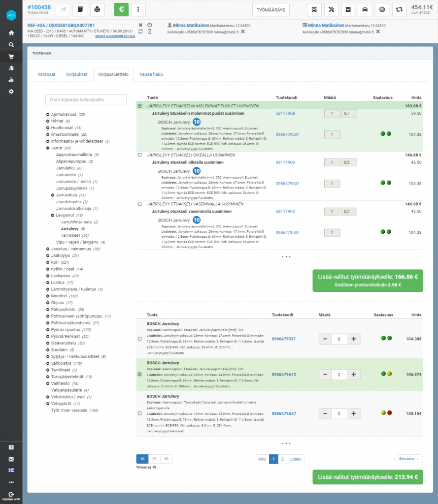Expand the Sähköistys category
This screenshot has height=504, width=438.
click(x=48, y=364)
